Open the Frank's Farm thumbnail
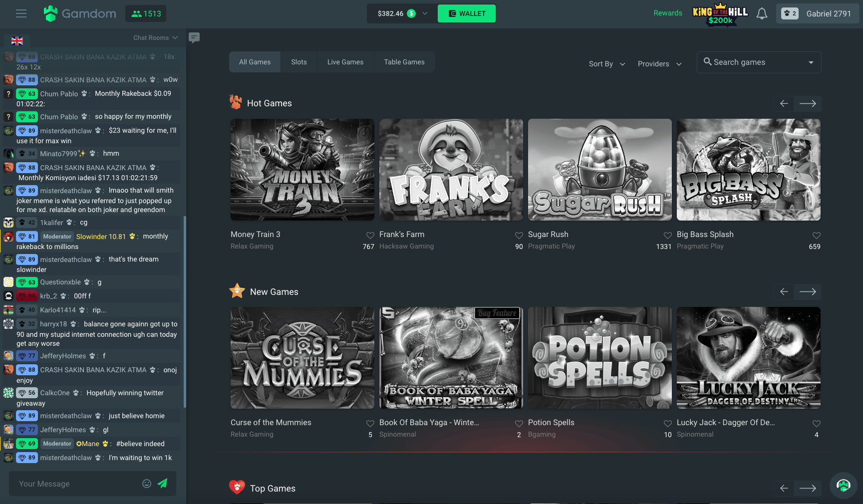 (451, 170)
